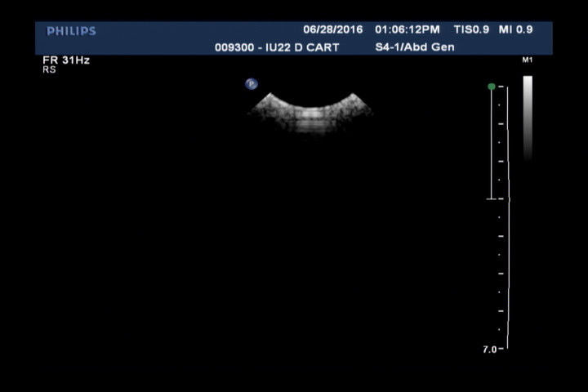Click the grayscale gradient bar
Image resolution: width=588 pixels, height=392 pixels.
pyautogui.click(x=528, y=114)
